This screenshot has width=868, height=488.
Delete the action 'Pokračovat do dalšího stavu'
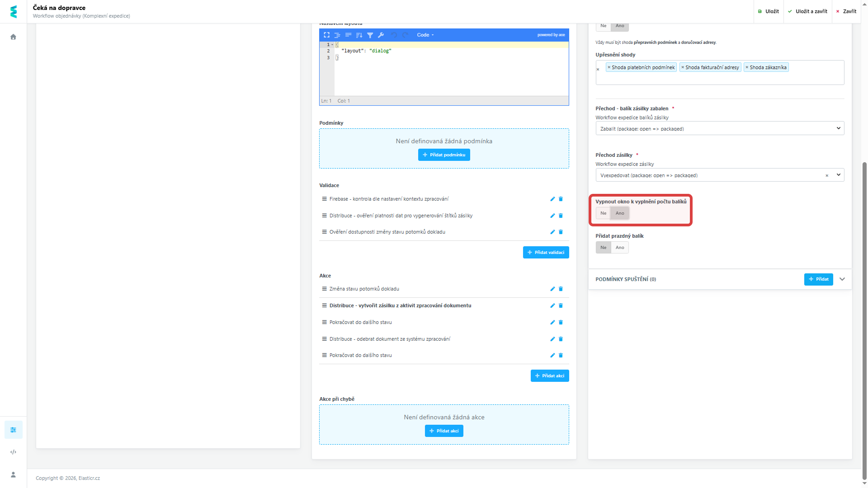(561, 322)
